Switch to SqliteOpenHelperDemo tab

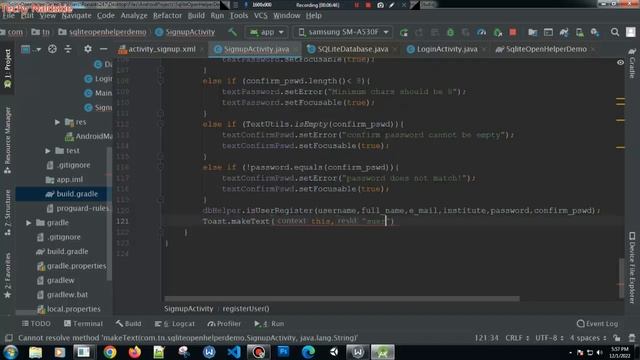(x=546, y=49)
